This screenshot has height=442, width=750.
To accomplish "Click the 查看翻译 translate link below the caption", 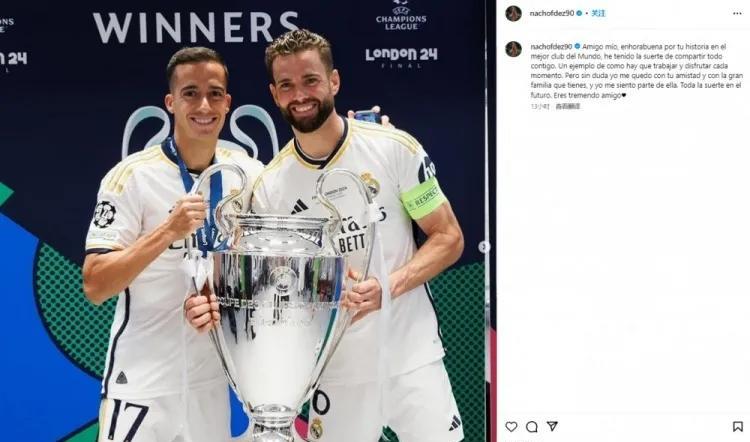I will click(x=568, y=106).
